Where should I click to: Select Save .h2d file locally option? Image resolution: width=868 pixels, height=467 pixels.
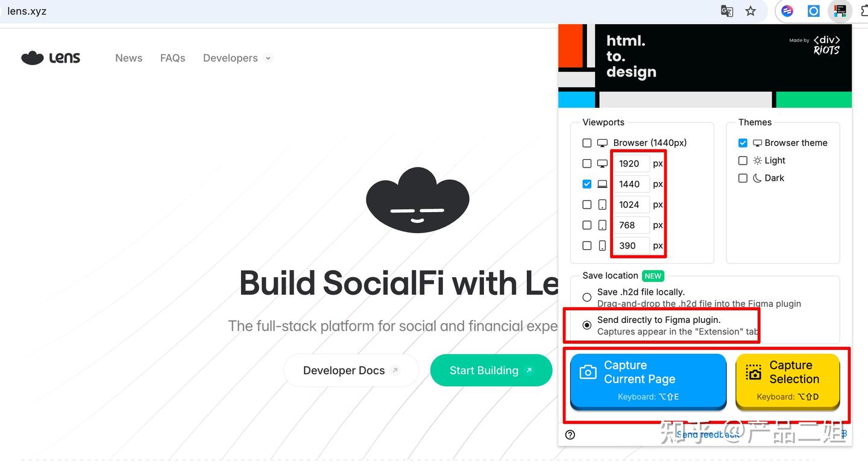(587, 297)
